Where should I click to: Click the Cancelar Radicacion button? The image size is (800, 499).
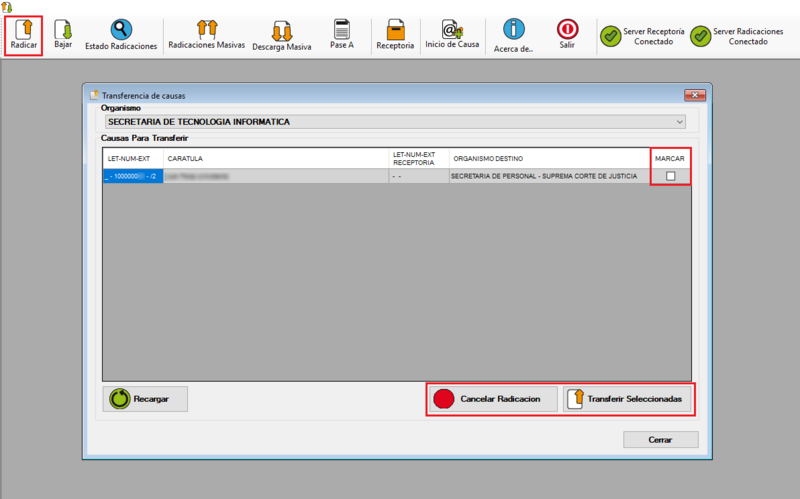493,399
